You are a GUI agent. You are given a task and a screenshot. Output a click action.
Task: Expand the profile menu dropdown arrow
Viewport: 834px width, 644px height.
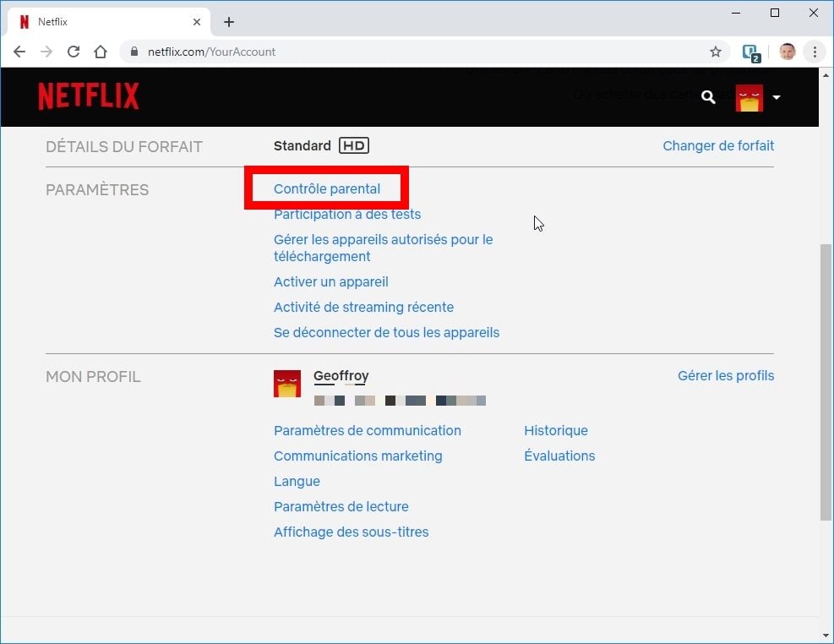777,97
